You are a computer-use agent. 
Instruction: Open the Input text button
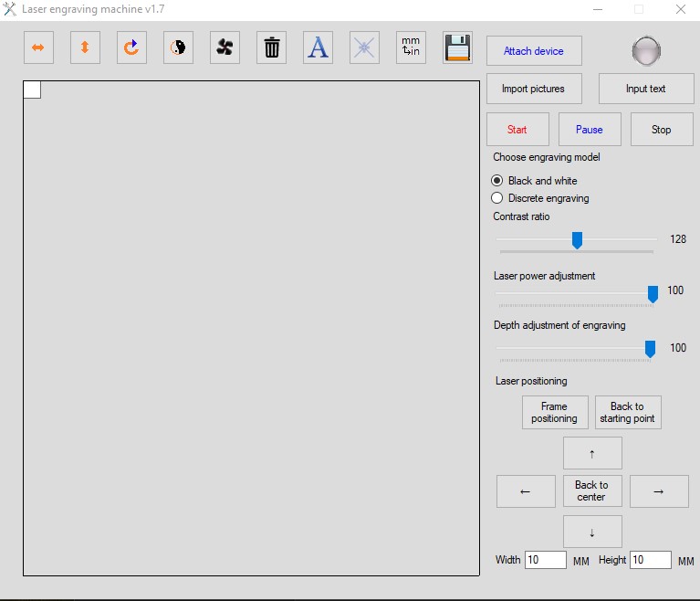click(646, 89)
